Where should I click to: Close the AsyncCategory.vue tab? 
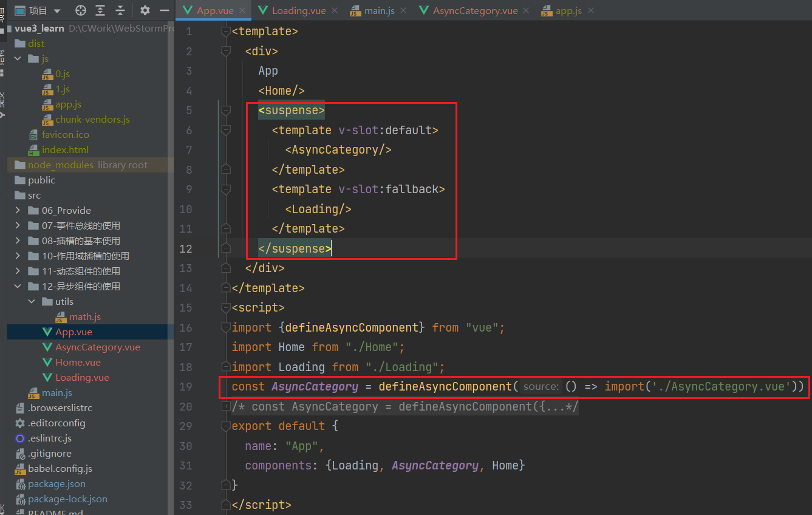(x=526, y=10)
